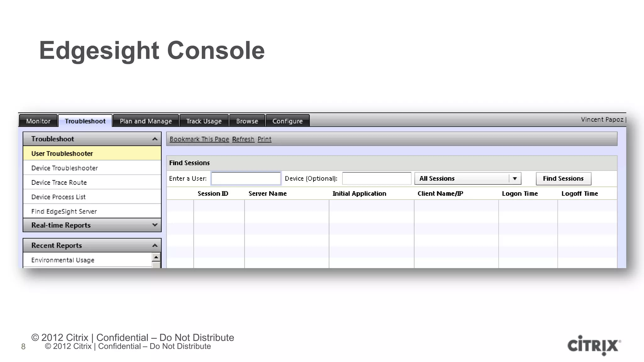Open the Plan and Manage tab

(146, 121)
